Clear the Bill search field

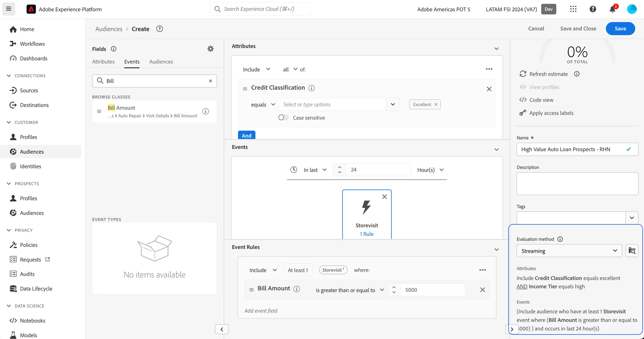[x=211, y=81]
